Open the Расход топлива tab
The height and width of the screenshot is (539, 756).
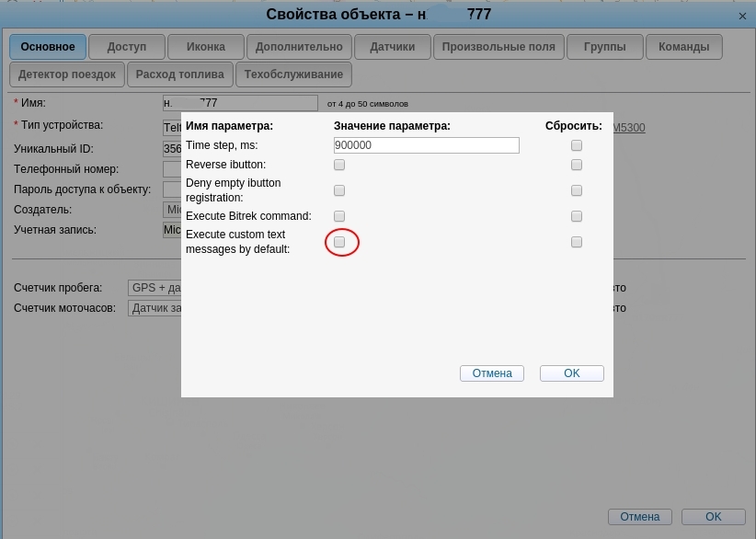(x=180, y=75)
